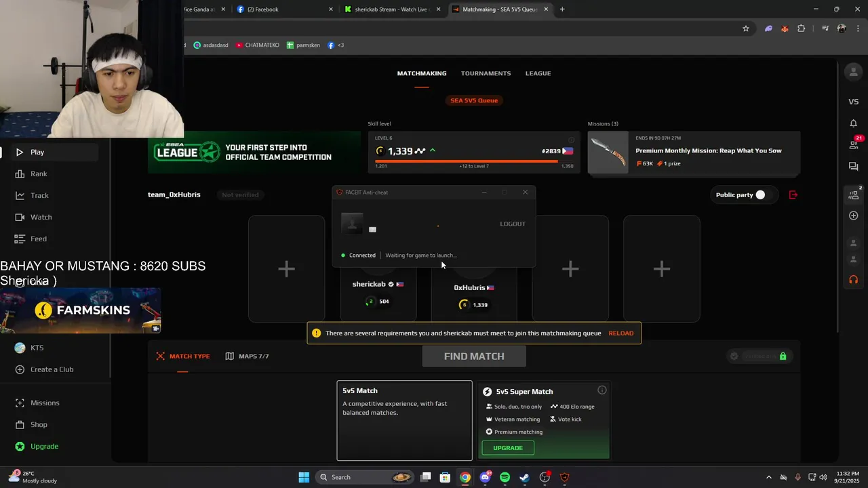Image resolution: width=868 pixels, height=488 pixels.
Task: Leave the party with the red exit icon
Action: pyautogui.click(x=793, y=195)
